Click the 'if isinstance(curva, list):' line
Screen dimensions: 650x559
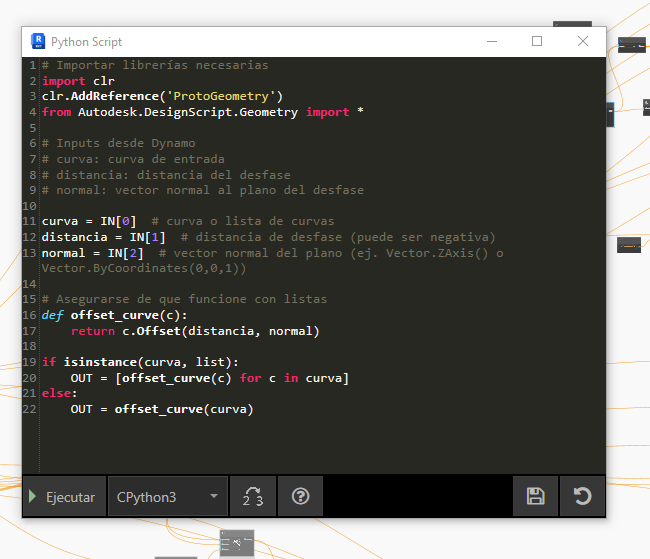point(140,362)
